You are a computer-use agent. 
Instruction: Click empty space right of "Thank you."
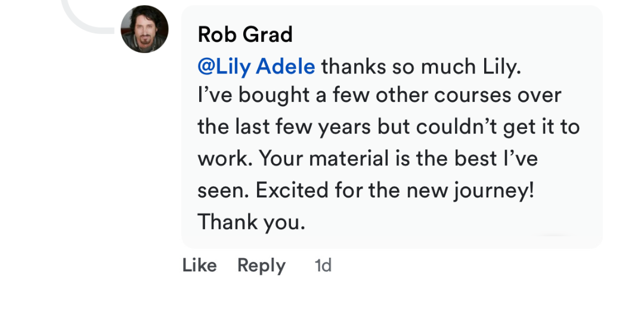tap(447, 221)
